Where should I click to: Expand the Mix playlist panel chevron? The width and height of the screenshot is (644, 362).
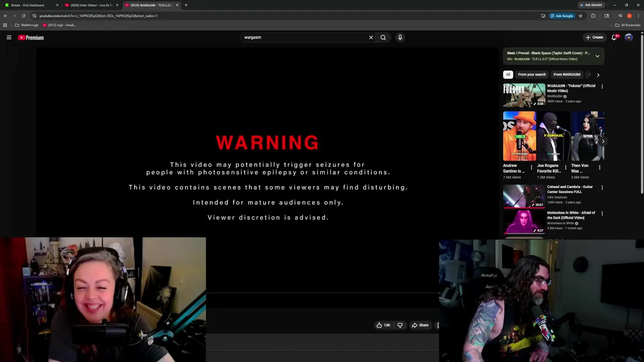tap(597, 56)
